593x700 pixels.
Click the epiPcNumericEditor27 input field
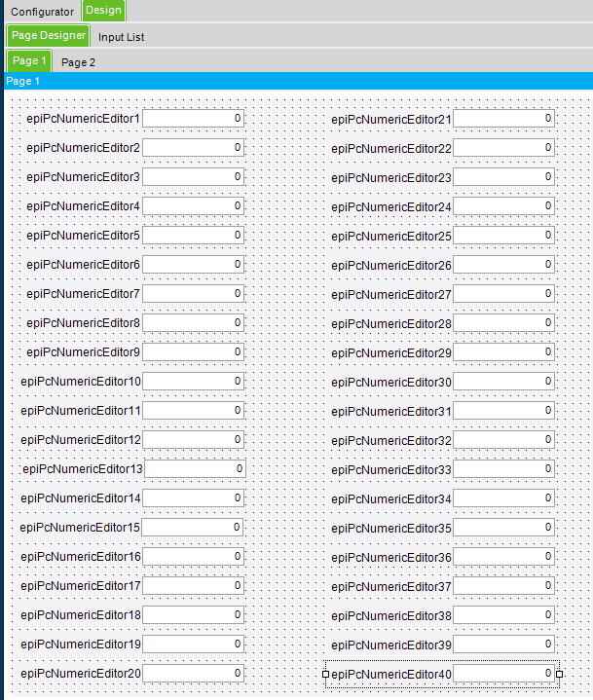(x=504, y=294)
